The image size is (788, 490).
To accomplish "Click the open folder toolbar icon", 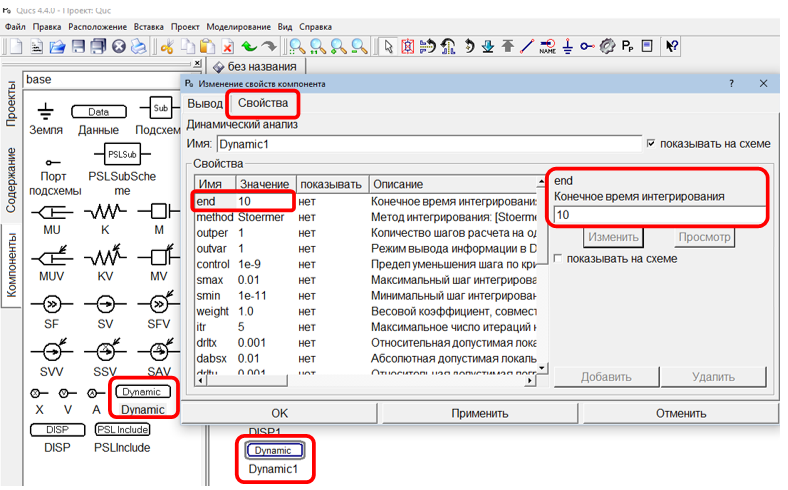I will [x=58, y=46].
